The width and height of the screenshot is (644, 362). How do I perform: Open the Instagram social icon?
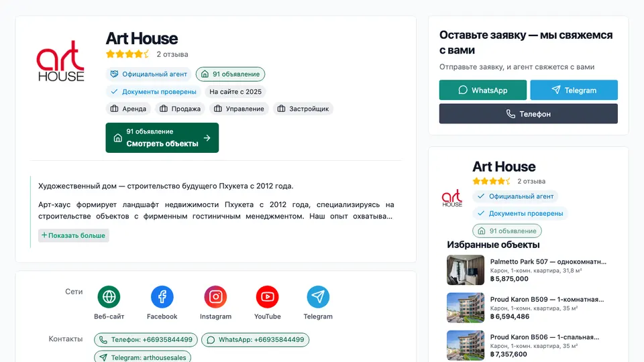point(215,297)
